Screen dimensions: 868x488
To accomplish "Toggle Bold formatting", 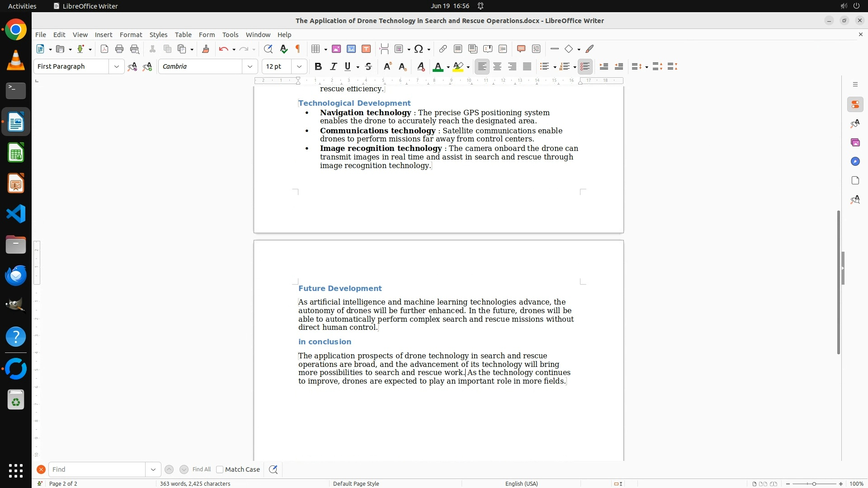I will coord(318,67).
